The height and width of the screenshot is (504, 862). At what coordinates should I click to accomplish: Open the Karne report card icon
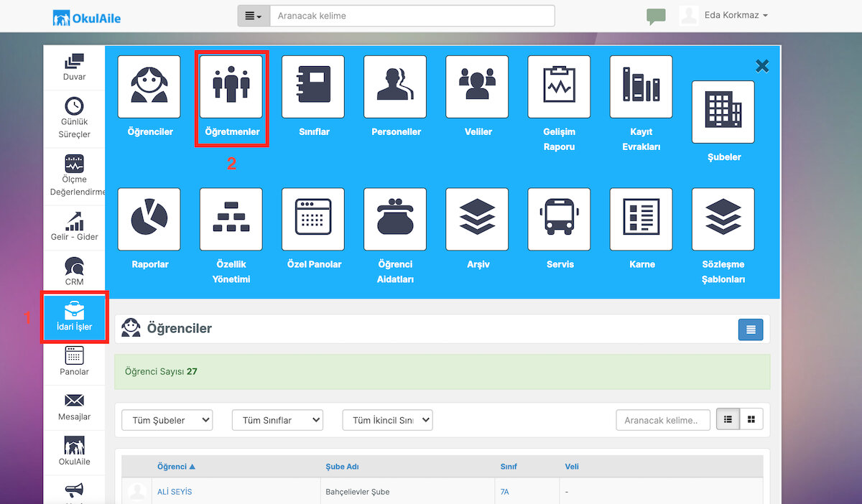[x=641, y=220]
